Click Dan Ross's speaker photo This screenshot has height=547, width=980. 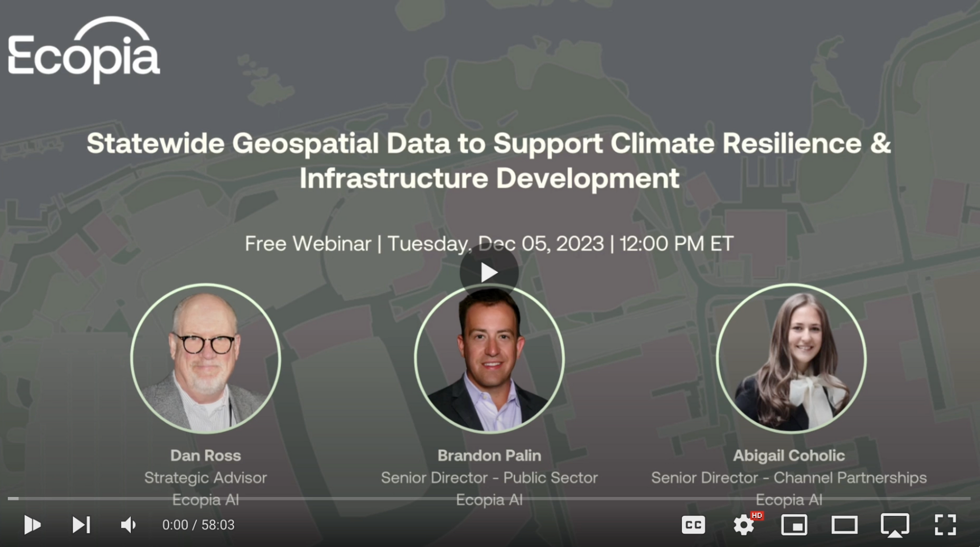(x=206, y=358)
